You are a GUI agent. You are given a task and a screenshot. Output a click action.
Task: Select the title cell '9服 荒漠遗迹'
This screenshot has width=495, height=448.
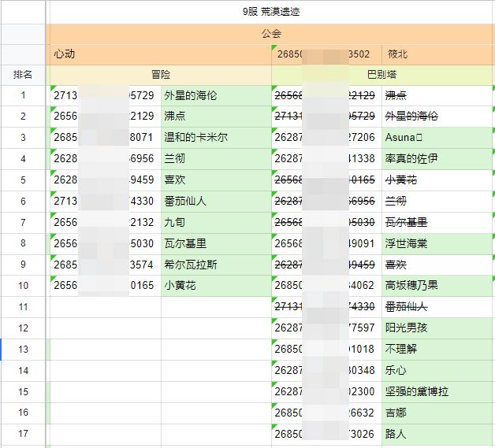pyautogui.click(x=271, y=12)
